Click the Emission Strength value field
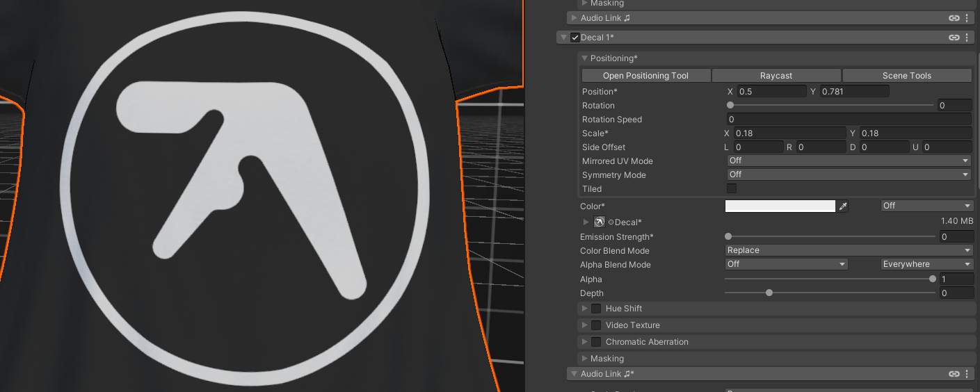Viewport: 980px width, 392px height. [956, 236]
